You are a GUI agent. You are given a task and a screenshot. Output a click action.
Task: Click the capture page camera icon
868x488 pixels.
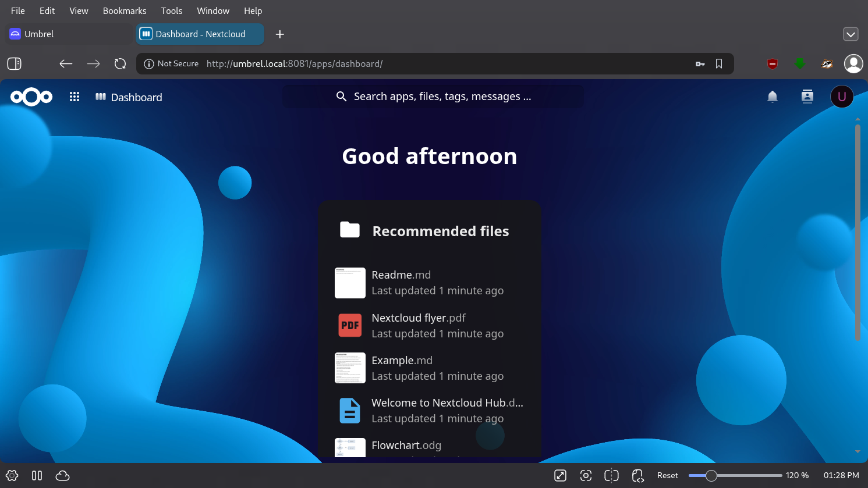click(586, 476)
